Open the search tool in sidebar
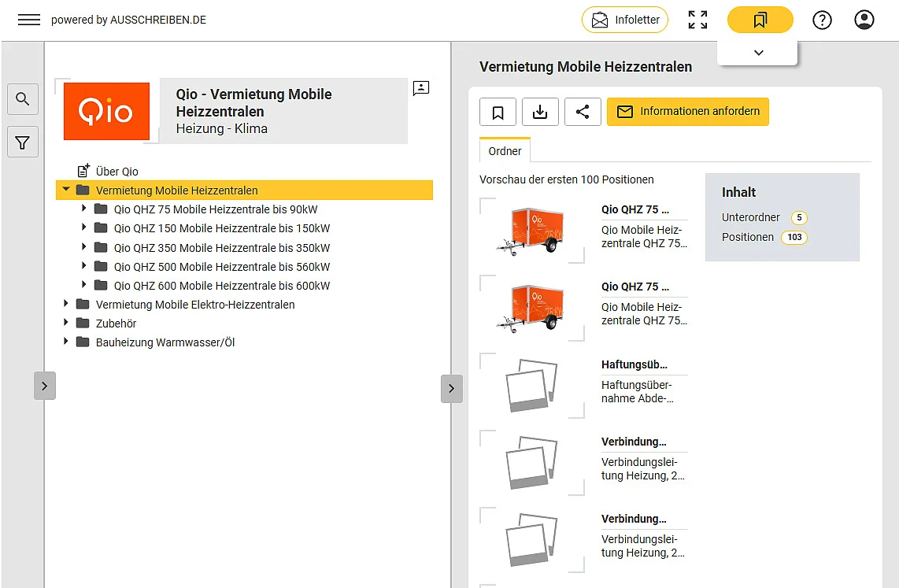The image size is (899, 588). click(23, 99)
